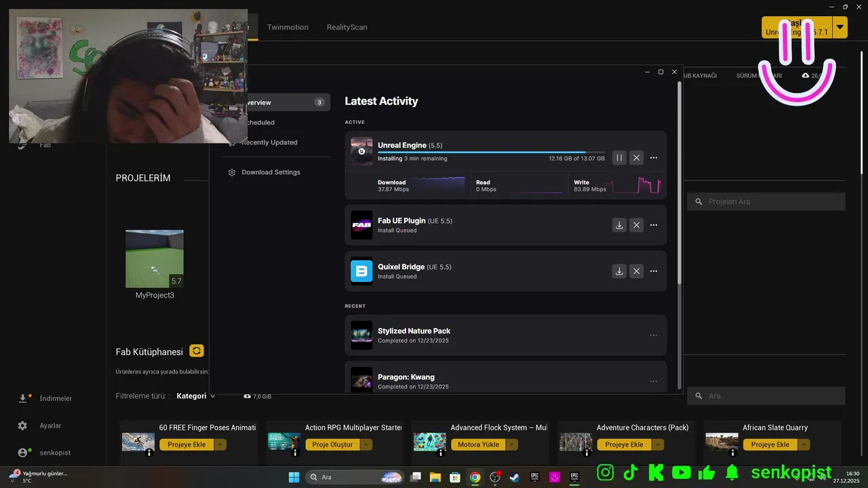Focus the library Ara search field
The height and width of the screenshot is (488, 868).
point(766,396)
